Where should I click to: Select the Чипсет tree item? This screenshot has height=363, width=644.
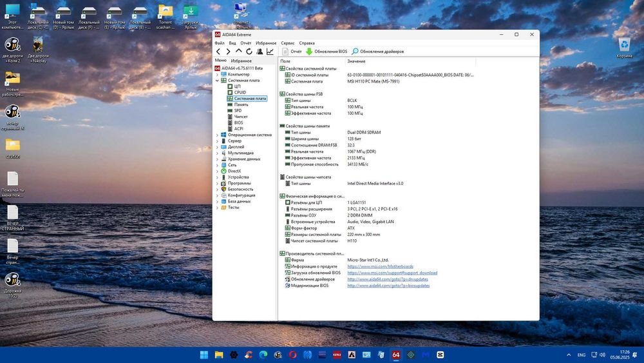tap(241, 117)
